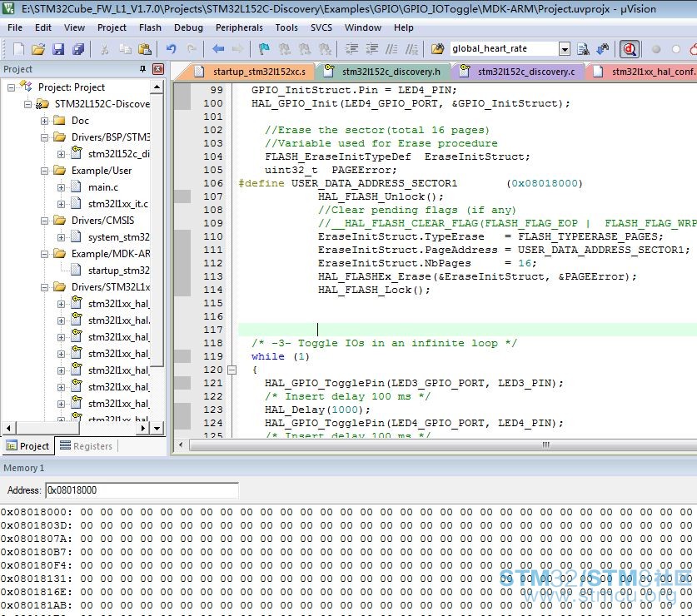This screenshot has height=616, width=697.
Task: Click the Navigate Forwards arrow
Action: pyautogui.click(x=238, y=49)
